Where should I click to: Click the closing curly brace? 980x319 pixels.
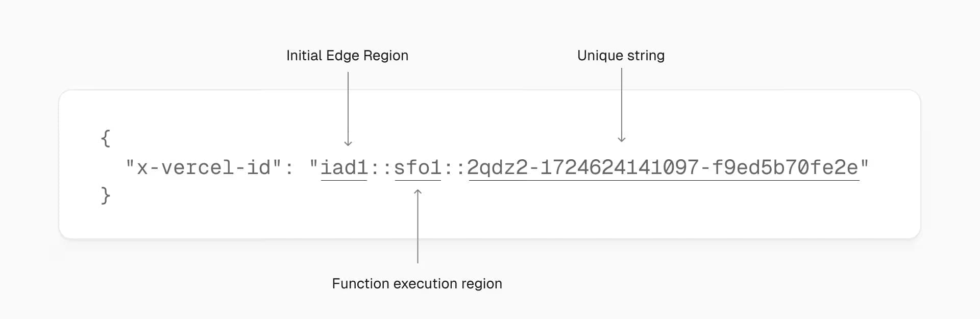click(105, 195)
